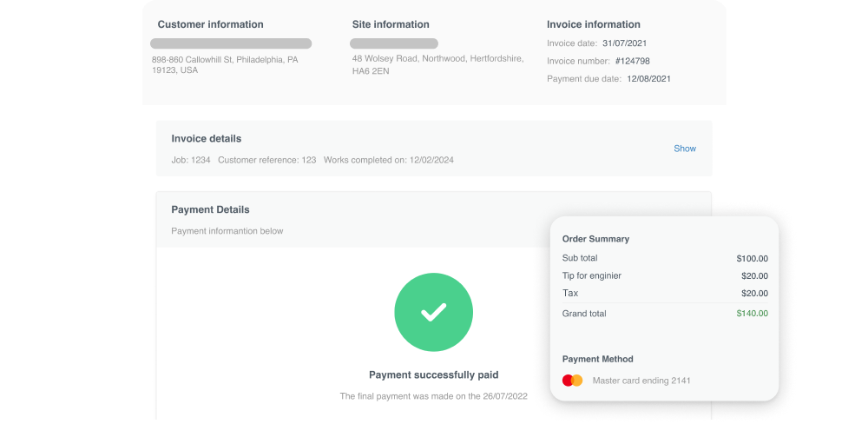Click the Payment successfully paid message
This screenshot has height=424, width=868.
tap(433, 375)
